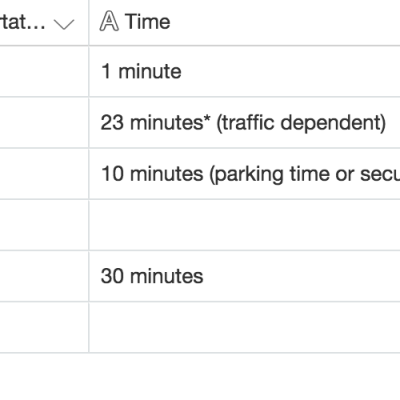Select the '23 minutes* (traffic dependent)' cell
The width and height of the screenshot is (400, 400).
tap(245, 122)
